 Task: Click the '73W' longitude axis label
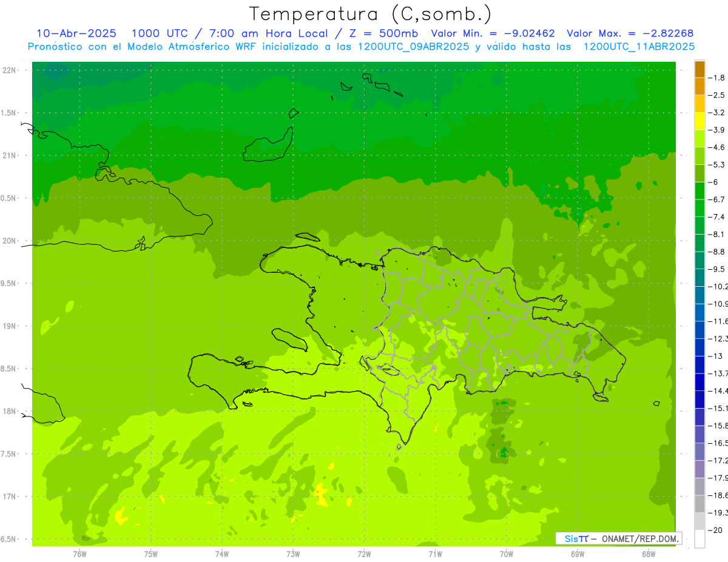[293, 554]
